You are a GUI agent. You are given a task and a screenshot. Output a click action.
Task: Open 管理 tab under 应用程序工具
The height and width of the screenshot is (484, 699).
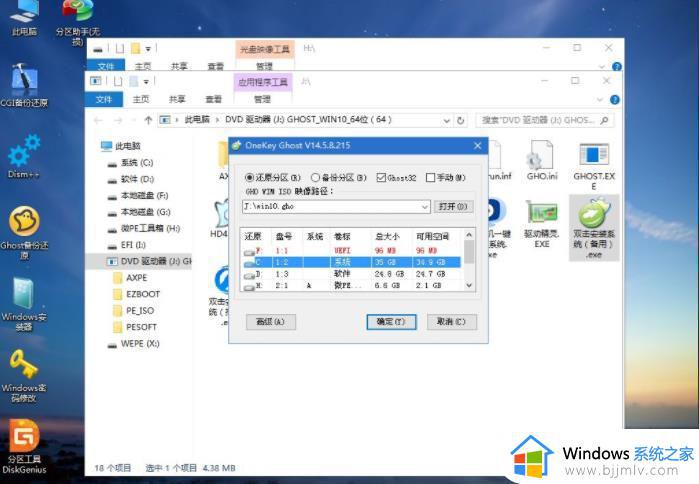pyautogui.click(x=262, y=99)
